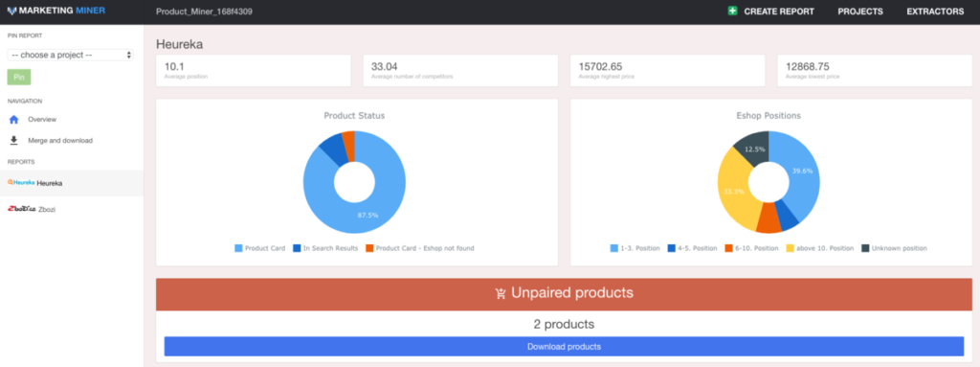
Task: Open PROJECTS in the top bar
Action: (860, 11)
